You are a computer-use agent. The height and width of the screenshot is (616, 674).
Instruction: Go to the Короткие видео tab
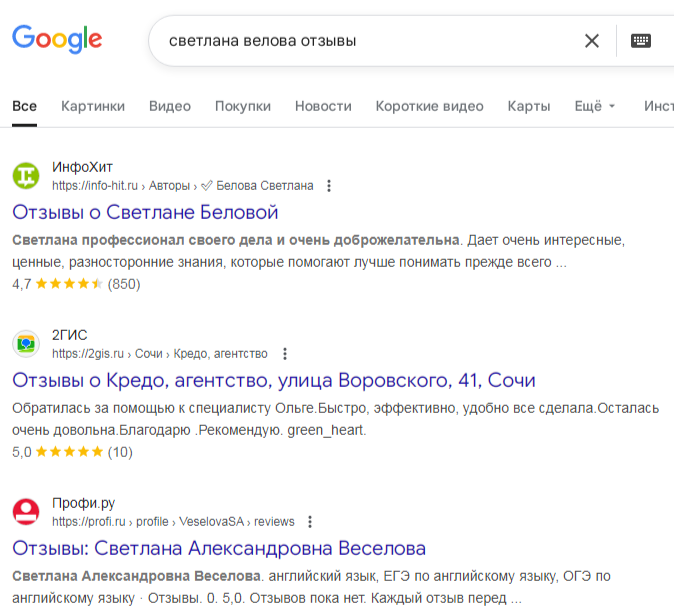point(429,106)
